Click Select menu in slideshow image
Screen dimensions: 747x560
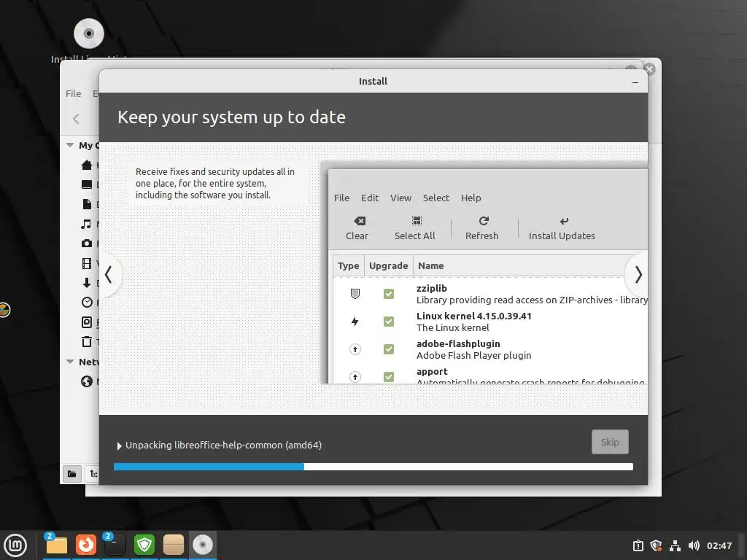[436, 198]
